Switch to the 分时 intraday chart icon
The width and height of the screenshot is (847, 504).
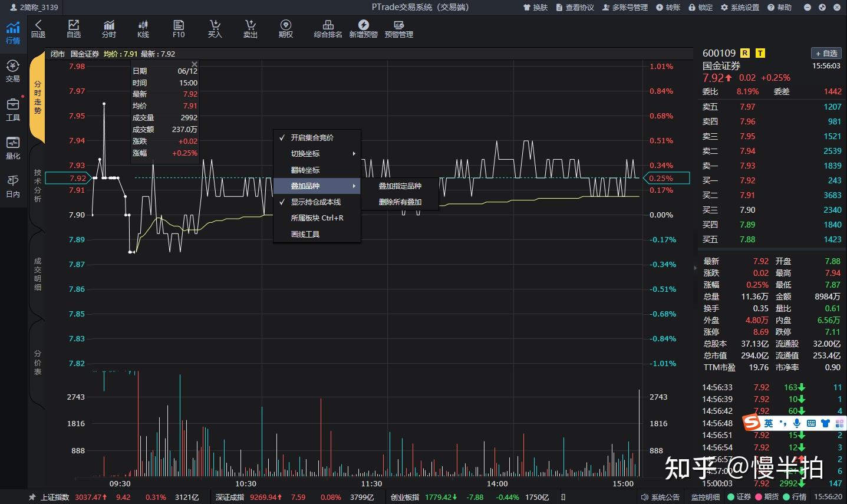point(108,28)
